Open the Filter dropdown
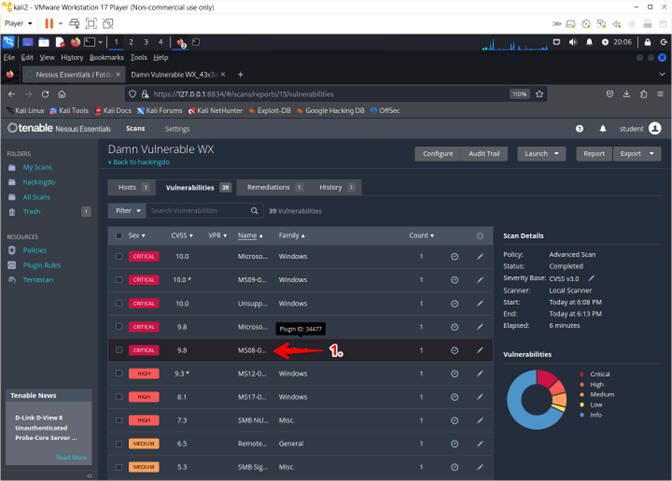 (127, 211)
